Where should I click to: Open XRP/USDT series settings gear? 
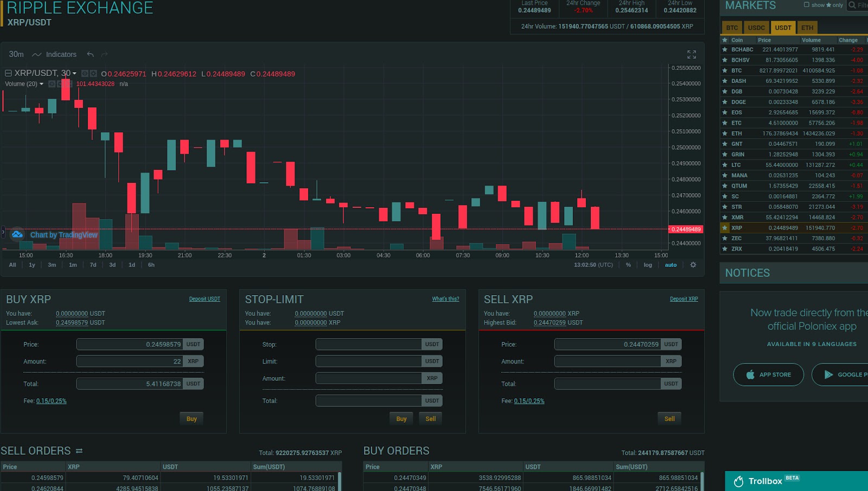(93, 73)
